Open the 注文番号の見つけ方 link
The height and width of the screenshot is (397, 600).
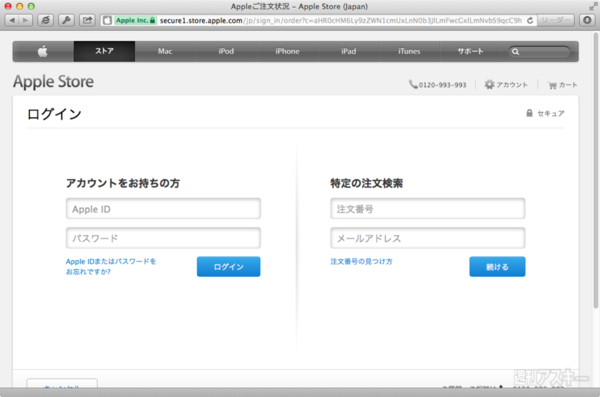click(x=361, y=261)
